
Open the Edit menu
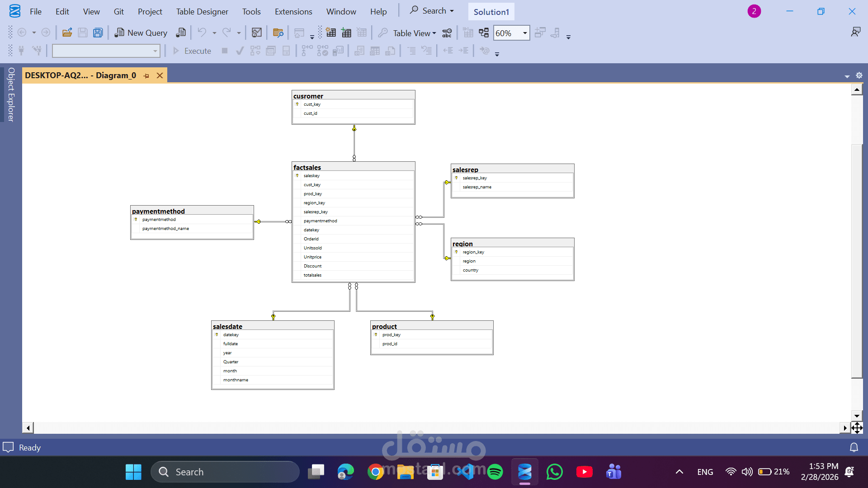(62, 11)
